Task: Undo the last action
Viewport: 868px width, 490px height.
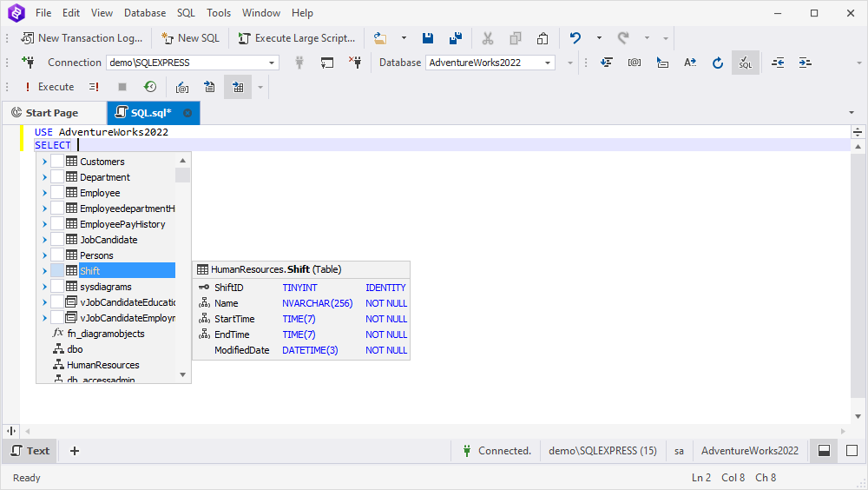Action: (575, 38)
